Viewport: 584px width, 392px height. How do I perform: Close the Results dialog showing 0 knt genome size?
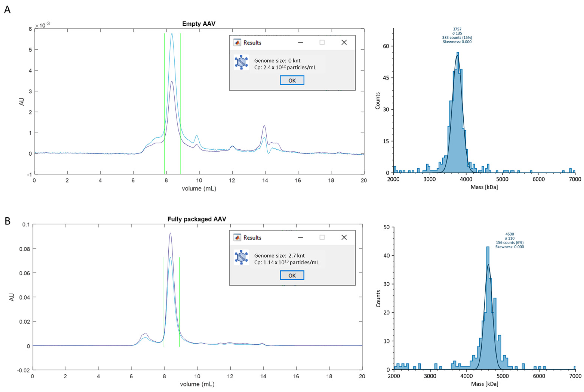[x=344, y=43]
